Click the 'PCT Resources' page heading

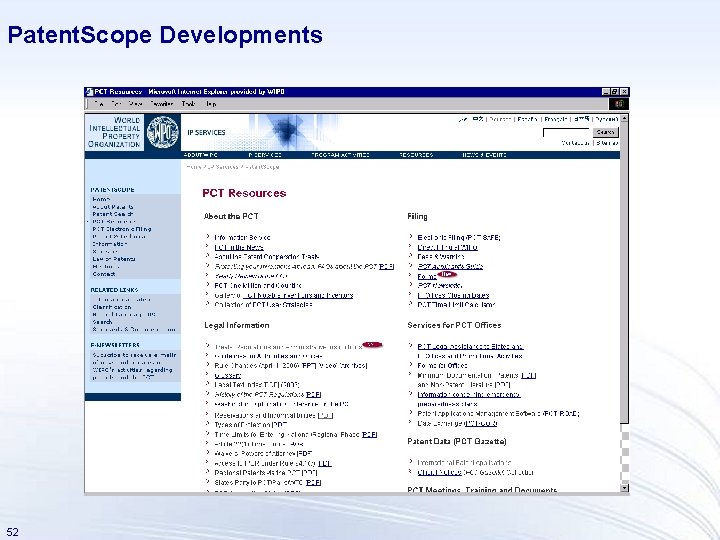(x=244, y=193)
